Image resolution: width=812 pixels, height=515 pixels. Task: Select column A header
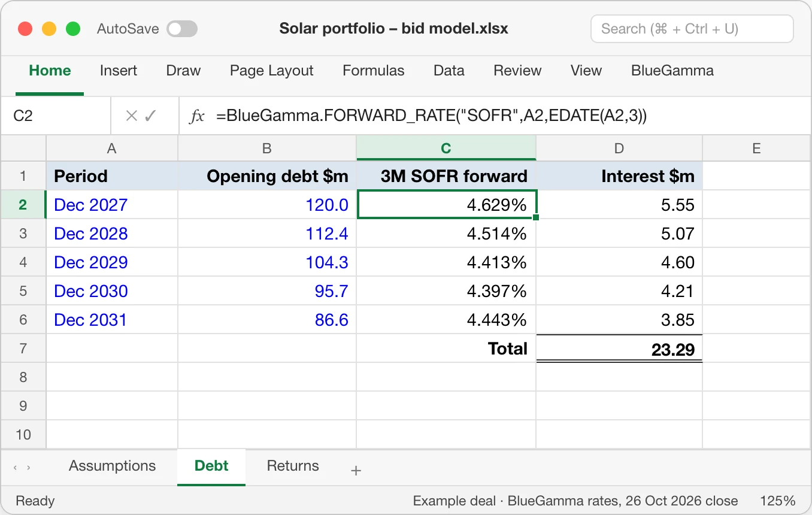[x=112, y=149]
